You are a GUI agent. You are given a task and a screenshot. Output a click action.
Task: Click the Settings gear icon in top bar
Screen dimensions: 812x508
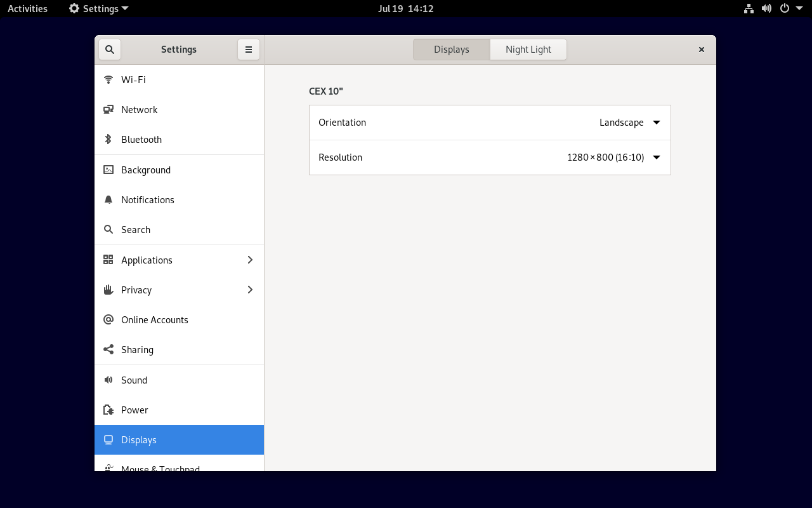tap(74, 8)
